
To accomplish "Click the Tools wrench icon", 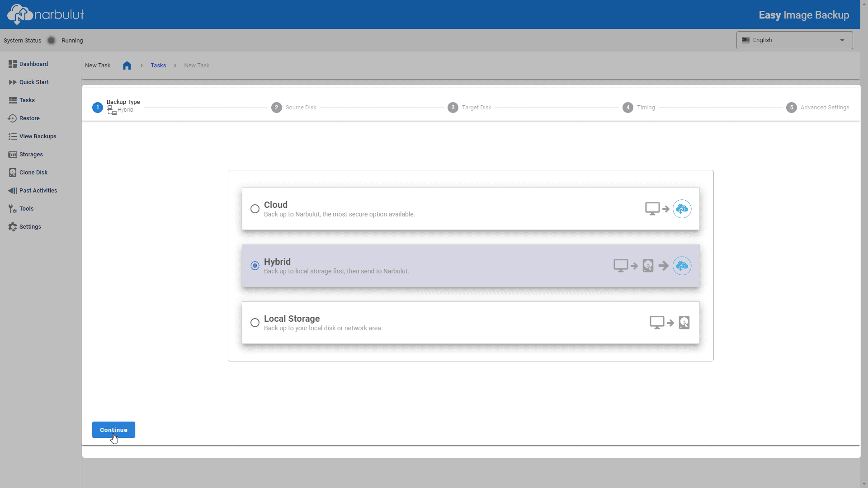I will [13, 209].
